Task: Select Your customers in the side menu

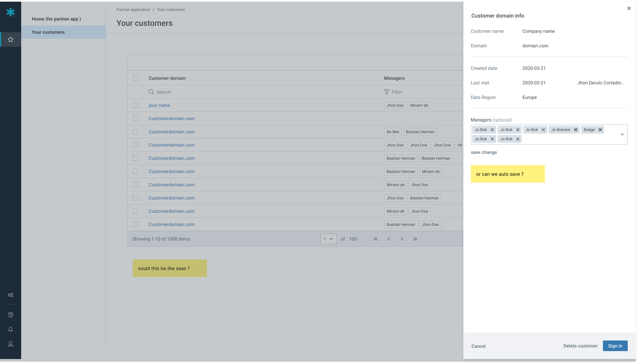Action: coord(63,32)
